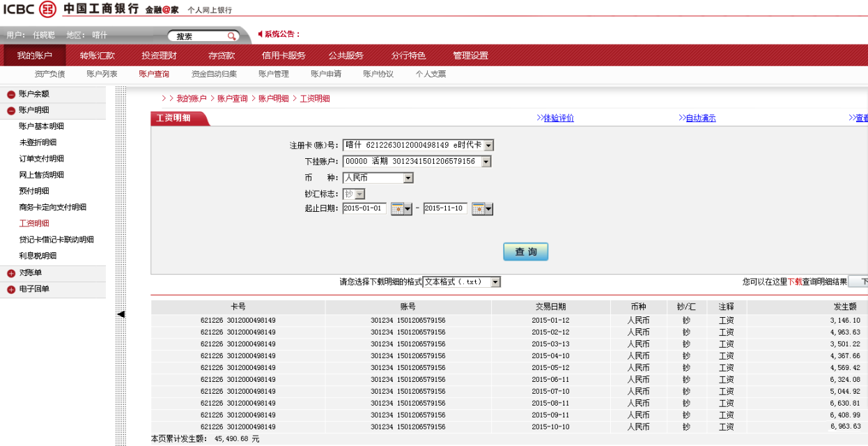Image resolution: width=868 pixels, height=446 pixels.
Task: Click the search magnifier icon
Action: click(x=231, y=36)
